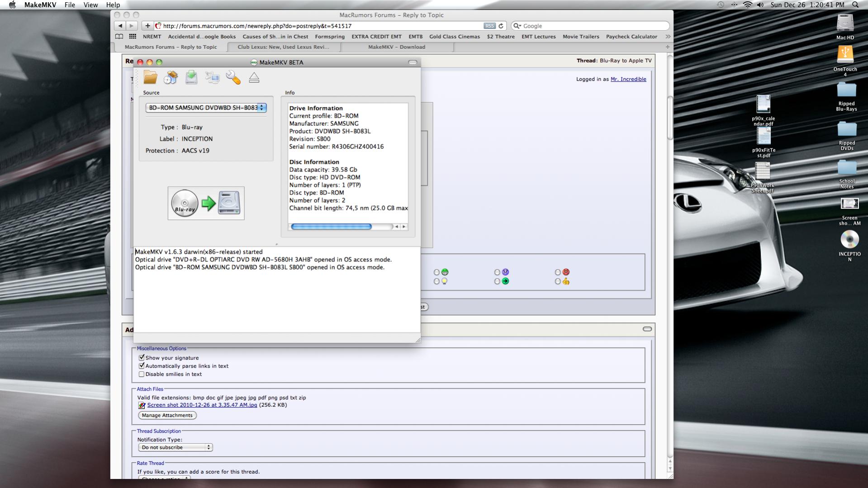Open the File menu
The width and height of the screenshot is (868, 488).
[70, 5]
